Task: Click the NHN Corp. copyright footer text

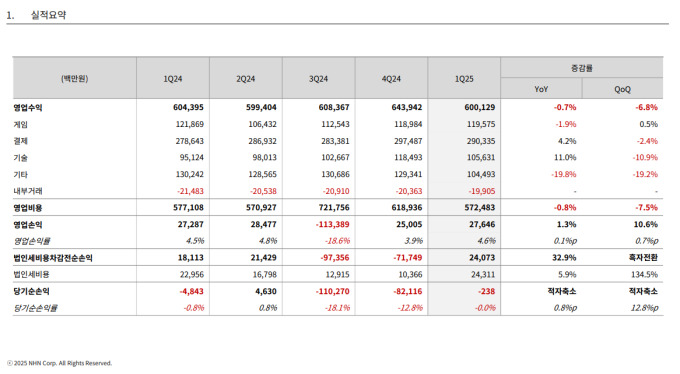Action: coord(59,363)
